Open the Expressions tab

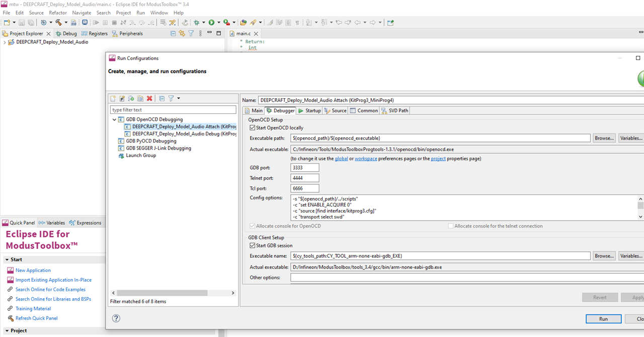(x=85, y=223)
